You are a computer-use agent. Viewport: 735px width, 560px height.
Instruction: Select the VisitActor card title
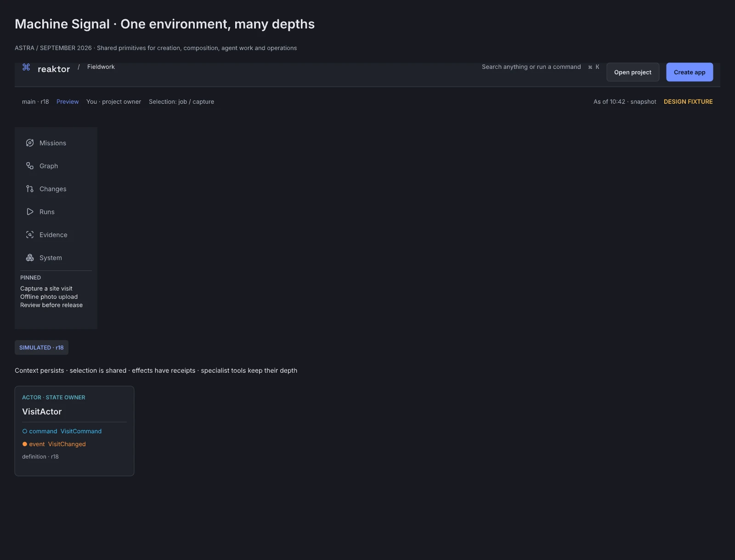point(42,412)
